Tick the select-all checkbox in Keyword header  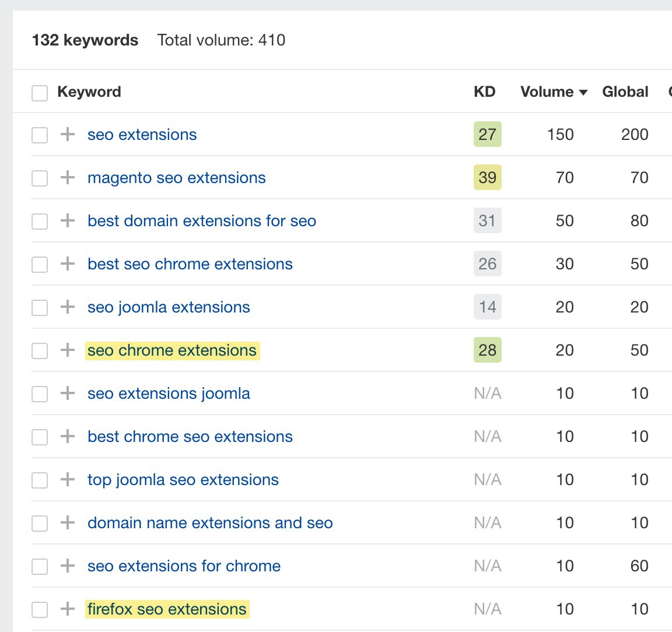[40, 93]
